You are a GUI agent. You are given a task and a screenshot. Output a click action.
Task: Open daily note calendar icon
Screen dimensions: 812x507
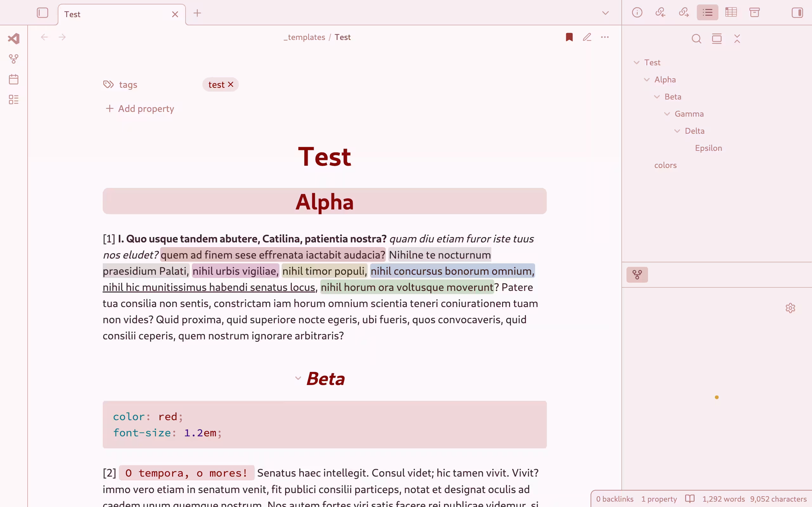[x=14, y=80]
